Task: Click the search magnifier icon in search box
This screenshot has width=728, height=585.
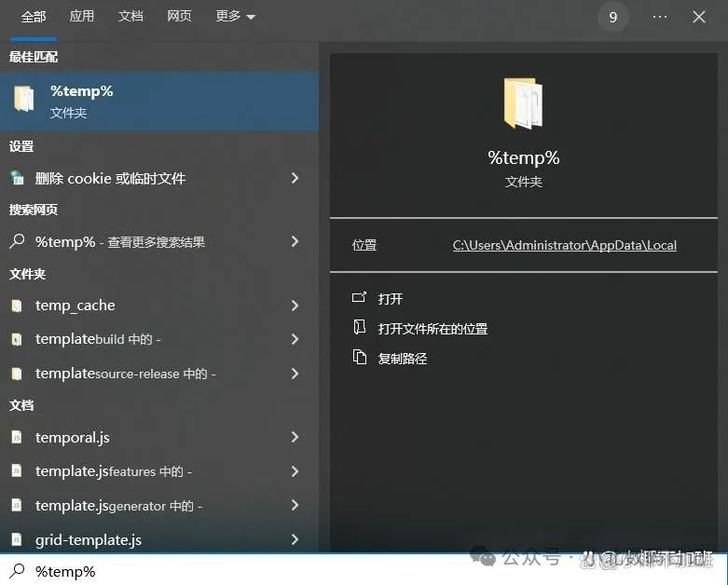Action: pyautogui.click(x=17, y=571)
